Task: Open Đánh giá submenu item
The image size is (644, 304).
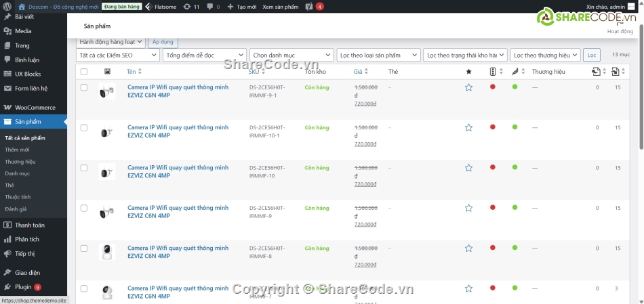Action: 16,209
